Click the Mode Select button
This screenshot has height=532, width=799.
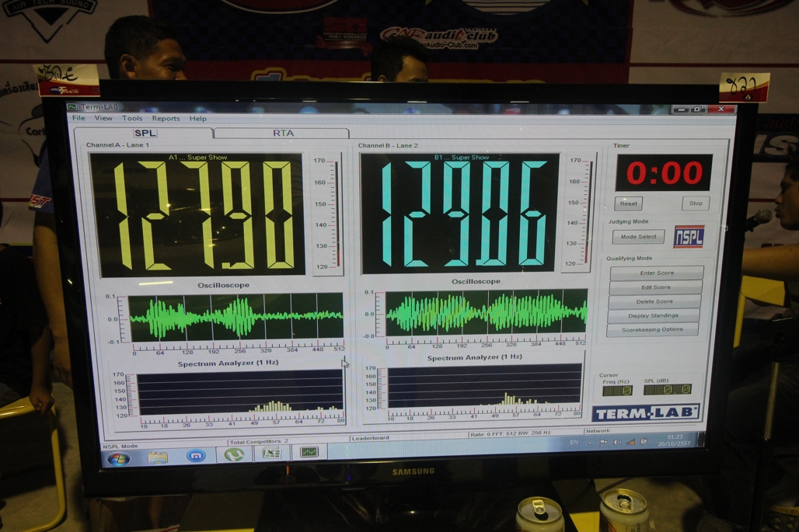pos(638,237)
